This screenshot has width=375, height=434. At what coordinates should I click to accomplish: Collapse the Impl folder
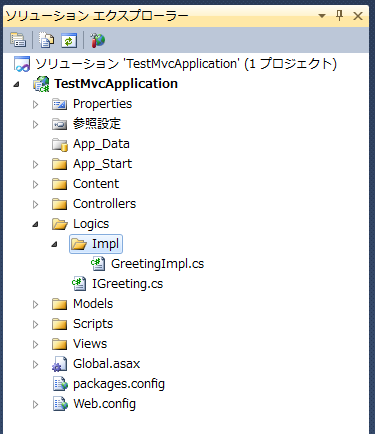(x=54, y=245)
